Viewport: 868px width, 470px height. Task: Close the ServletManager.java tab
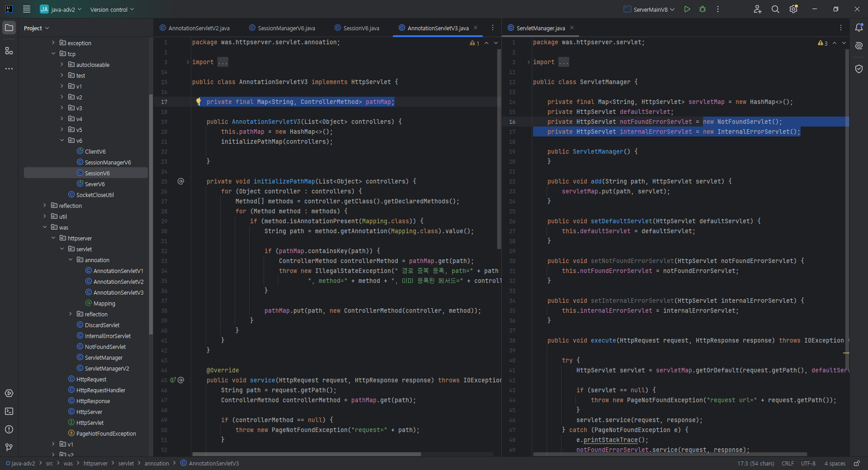(572, 28)
